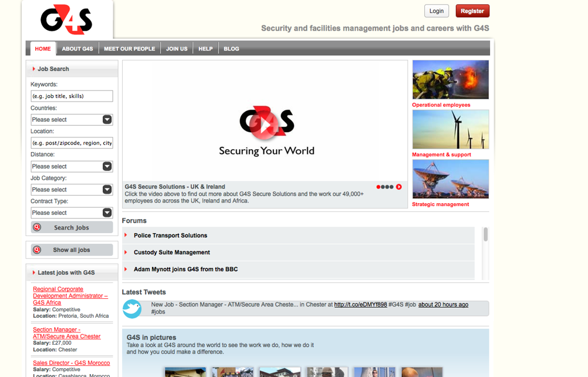Screen dimensions: 588x377
Task: Click in the Keywords input field
Action: click(72, 96)
